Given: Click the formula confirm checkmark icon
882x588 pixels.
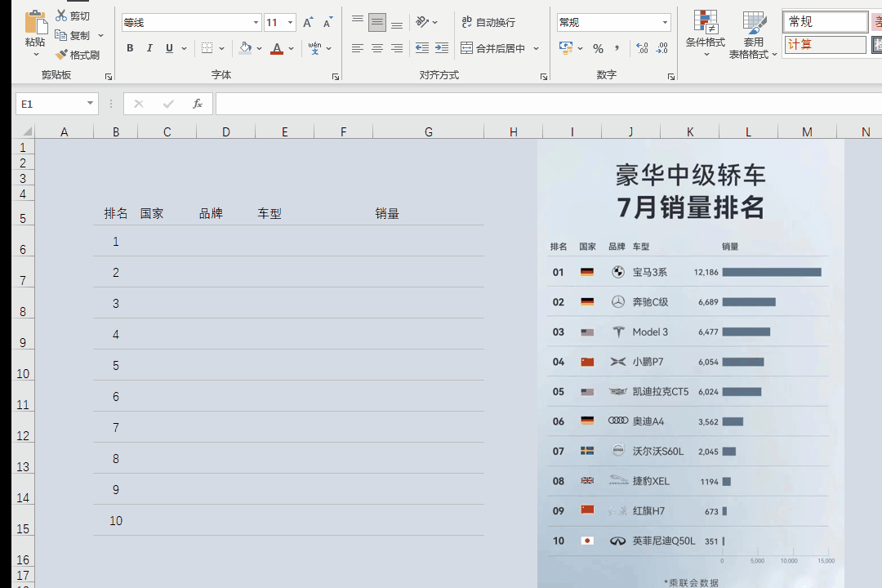Looking at the screenshot, I should click(x=168, y=104).
